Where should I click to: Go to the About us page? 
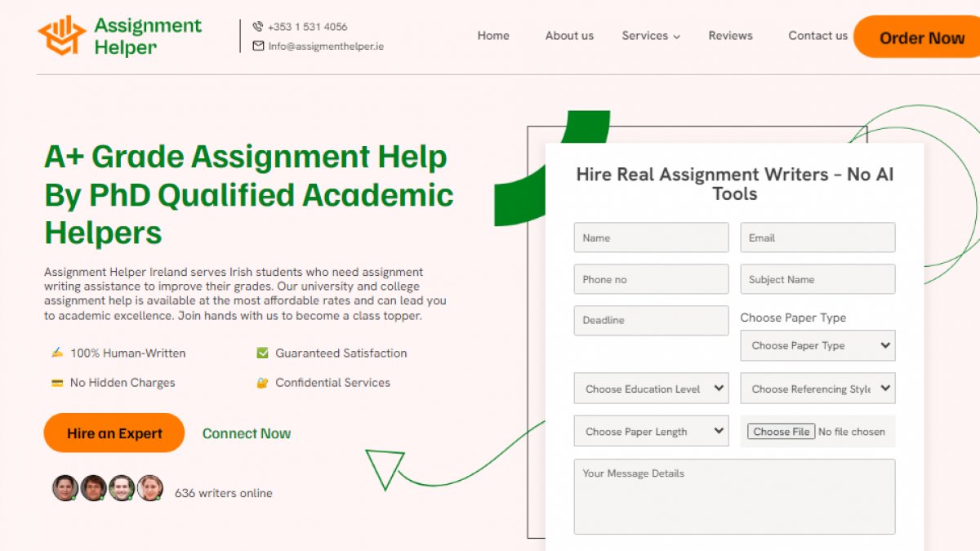click(569, 36)
